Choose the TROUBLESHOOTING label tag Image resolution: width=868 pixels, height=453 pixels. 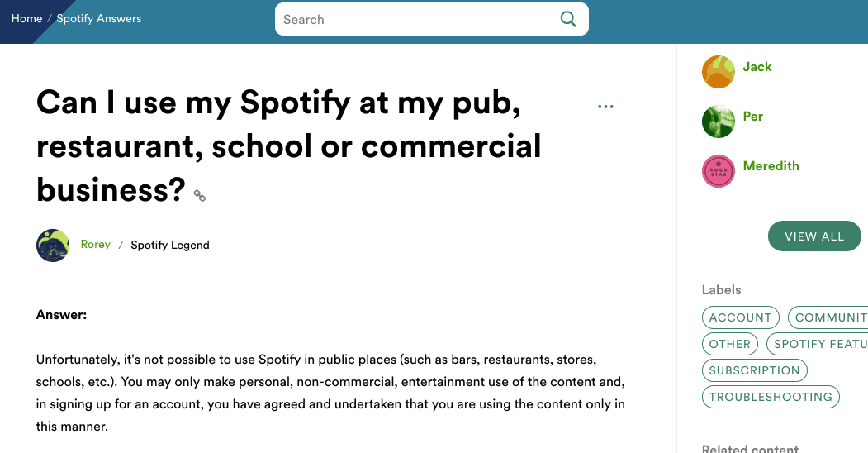[771, 397]
